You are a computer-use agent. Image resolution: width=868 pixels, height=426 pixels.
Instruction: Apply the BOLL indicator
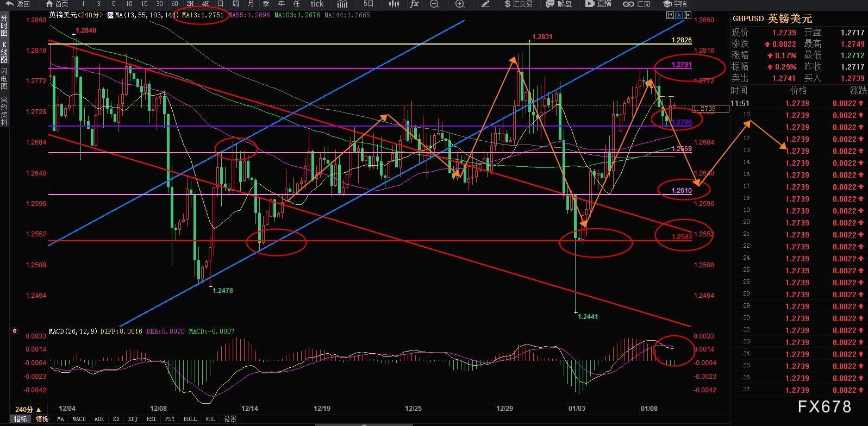190,419
